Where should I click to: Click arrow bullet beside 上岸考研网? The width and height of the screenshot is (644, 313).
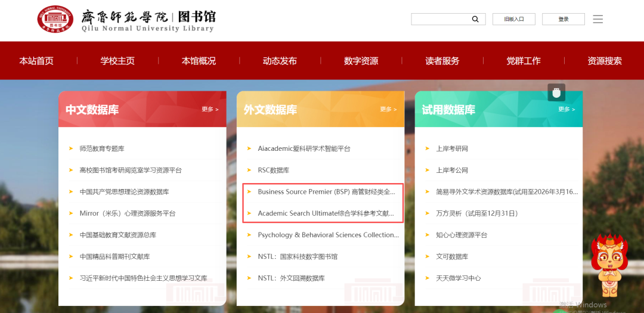[427, 148]
